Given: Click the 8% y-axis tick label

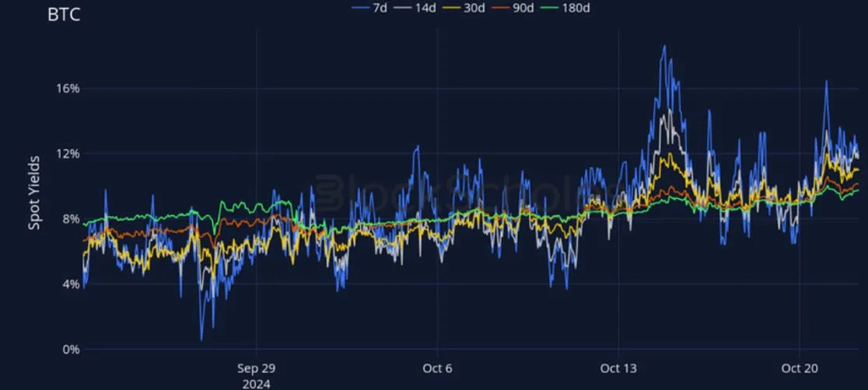Looking at the screenshot, I should [72, 219].
